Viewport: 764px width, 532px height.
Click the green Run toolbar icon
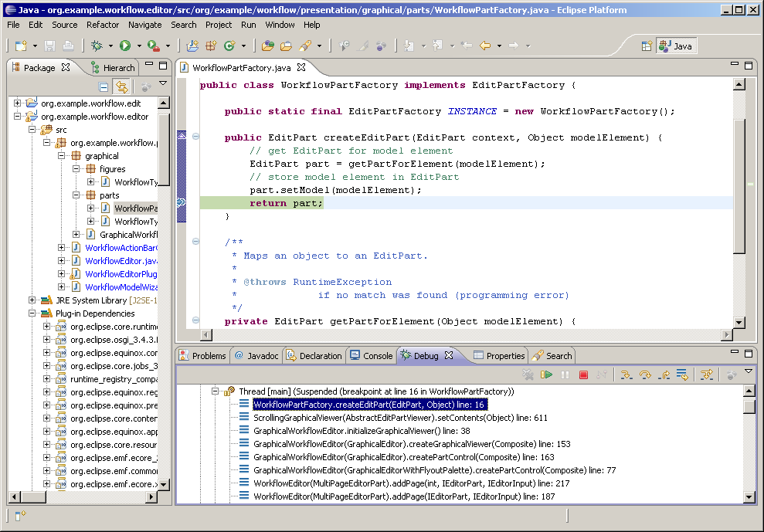point(124,46)
